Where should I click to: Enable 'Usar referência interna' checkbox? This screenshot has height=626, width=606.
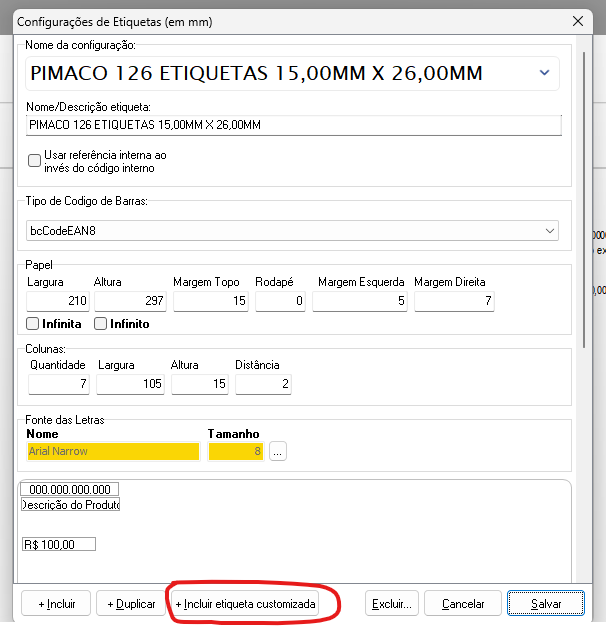(x=35, y=160)
